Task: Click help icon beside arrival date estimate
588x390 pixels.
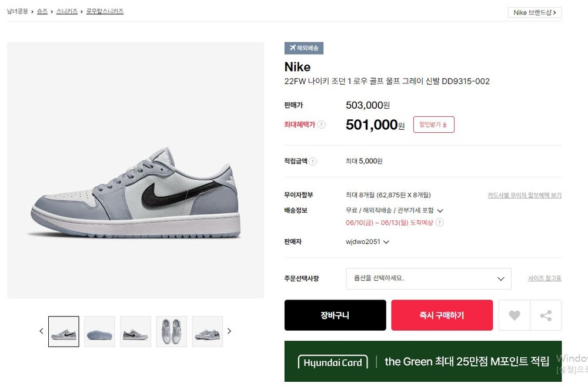Action: coord(439,223)
